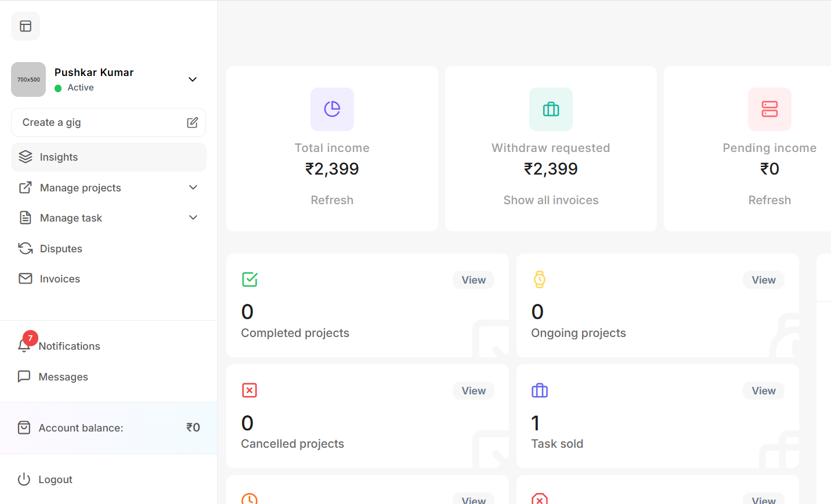
Task: View Ongoing projects
Action: [x=764, y=280]
